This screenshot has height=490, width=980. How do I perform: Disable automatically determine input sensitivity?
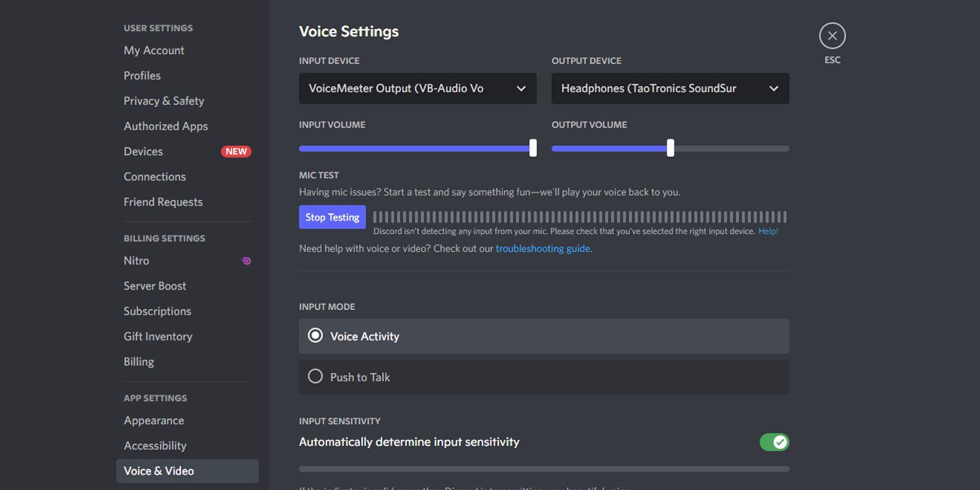click(774, 442)
